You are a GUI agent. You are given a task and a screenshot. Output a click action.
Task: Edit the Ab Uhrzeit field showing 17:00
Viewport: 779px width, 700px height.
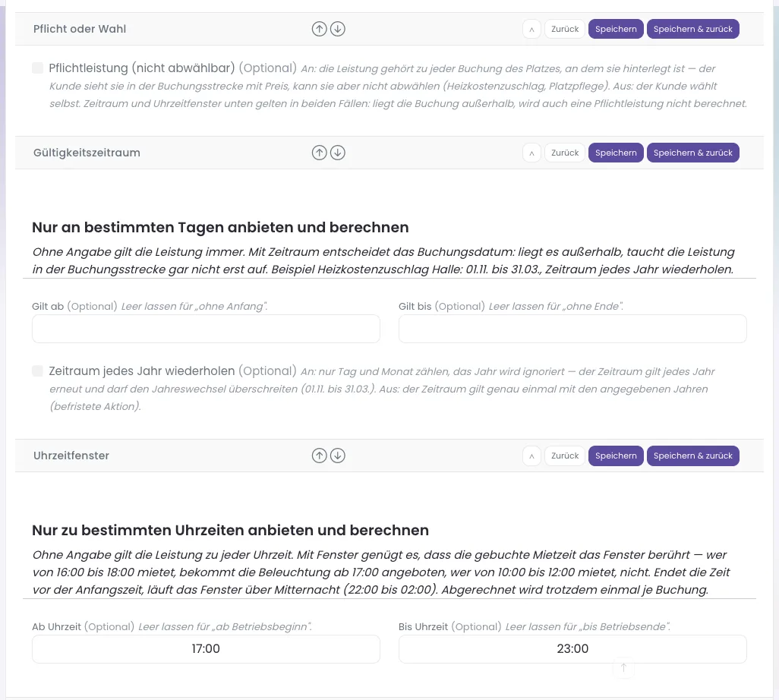(207, 649)
